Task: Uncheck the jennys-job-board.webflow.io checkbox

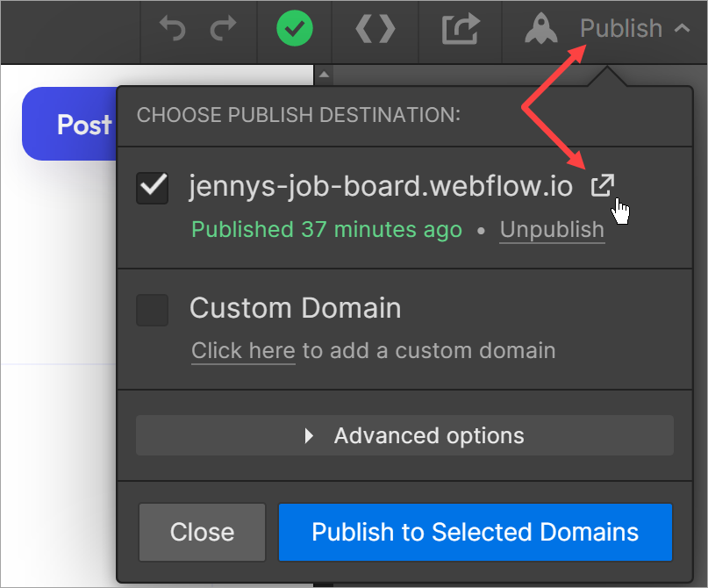Action: [152, 188]
